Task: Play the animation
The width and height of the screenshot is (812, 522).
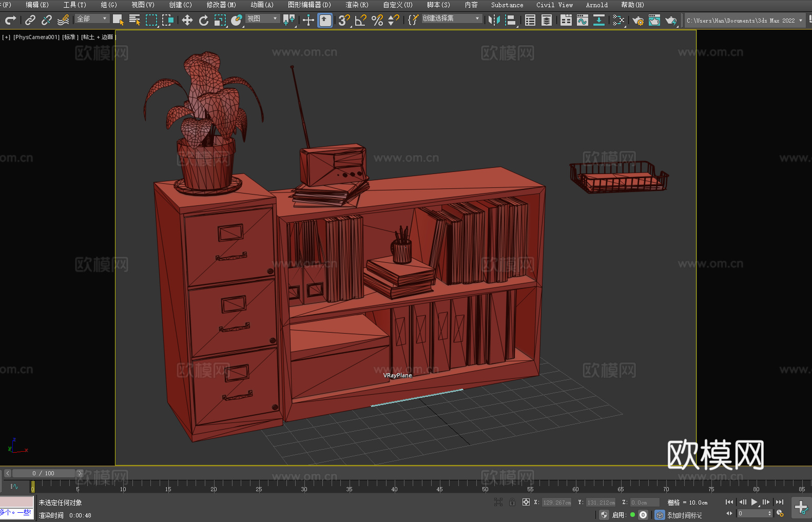Action: point(755,502)
